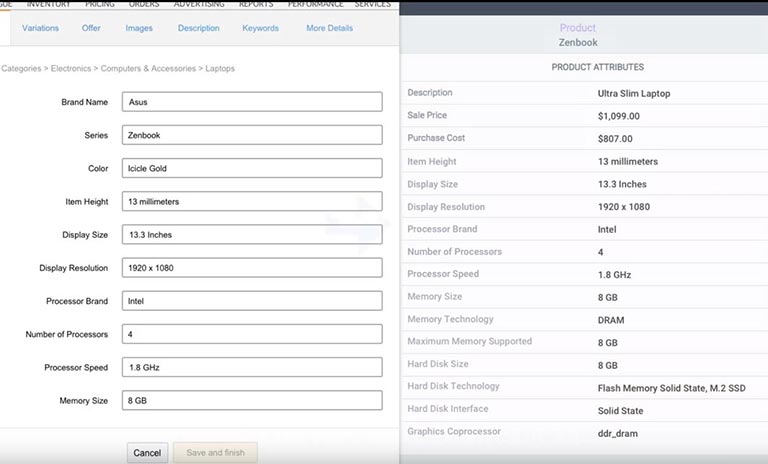Click Laptops in the breadcrumb

pos(220,69)
